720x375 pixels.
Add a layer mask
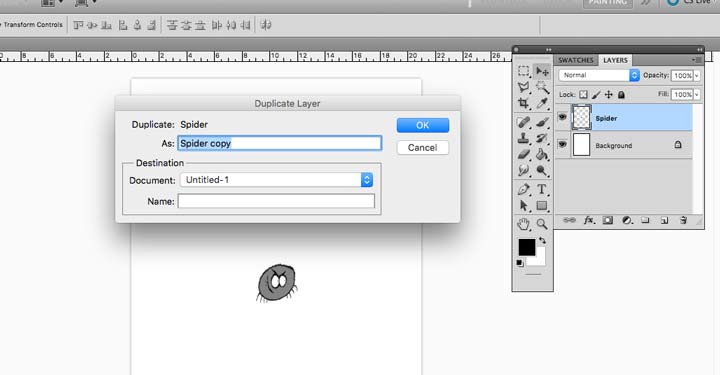(x=608, y=220)
